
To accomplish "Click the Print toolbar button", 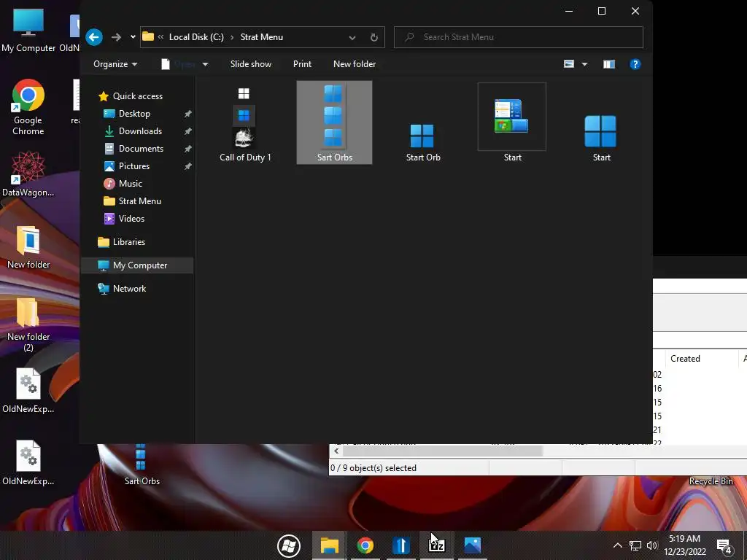I will point(302,64).
